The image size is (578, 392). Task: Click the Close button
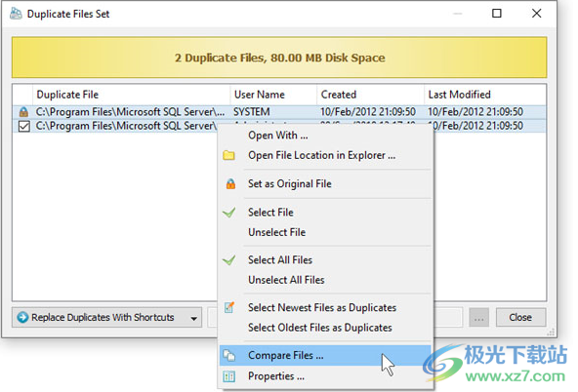tap(520, 317)
